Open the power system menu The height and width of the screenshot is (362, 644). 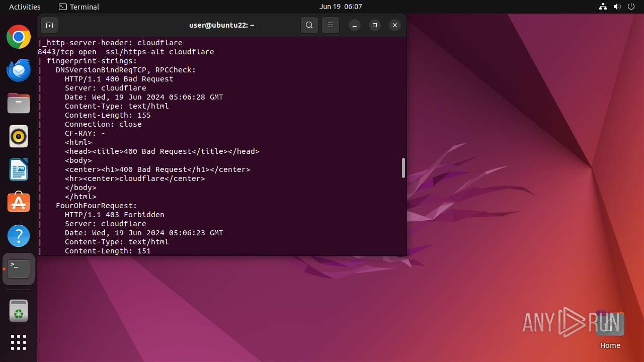(631, 7)
